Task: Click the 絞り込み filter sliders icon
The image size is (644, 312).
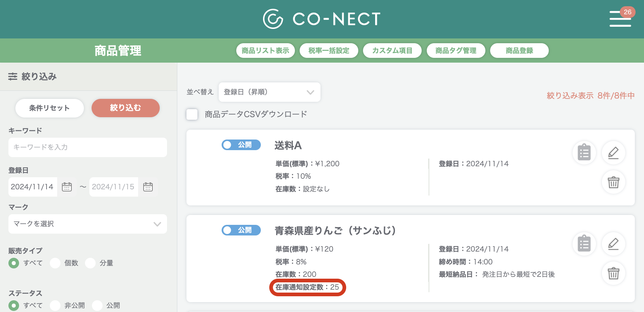Action: [13, 77]
